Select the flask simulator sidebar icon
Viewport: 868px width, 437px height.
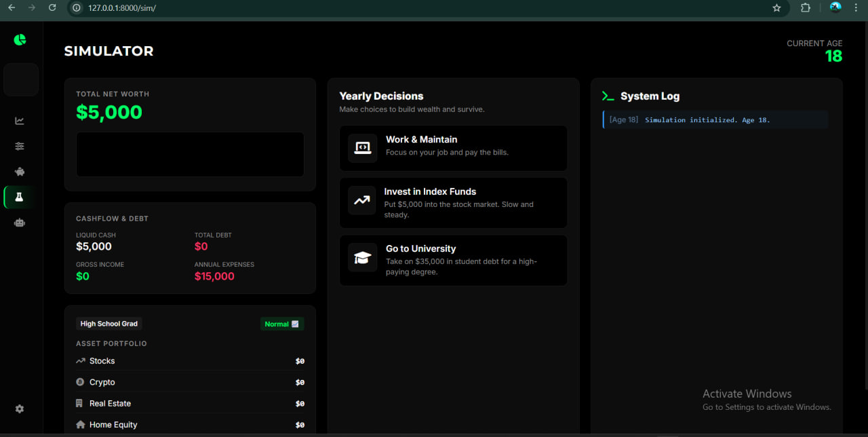click(x=20, y=197)
